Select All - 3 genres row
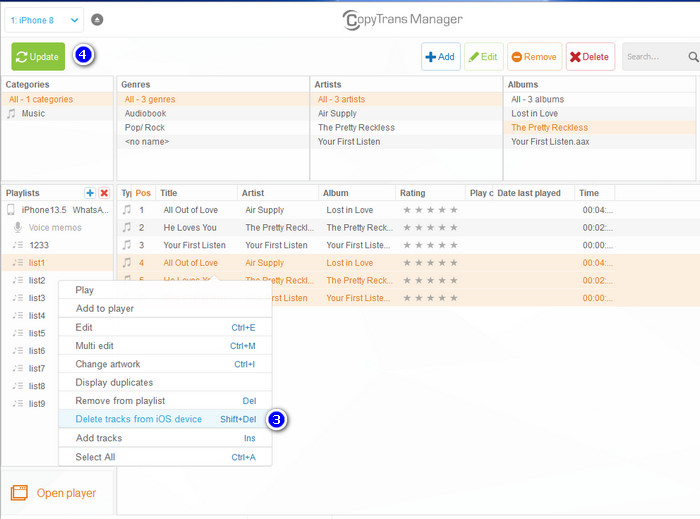The height and width of the screenshot is (519, 700). [213, 99]
